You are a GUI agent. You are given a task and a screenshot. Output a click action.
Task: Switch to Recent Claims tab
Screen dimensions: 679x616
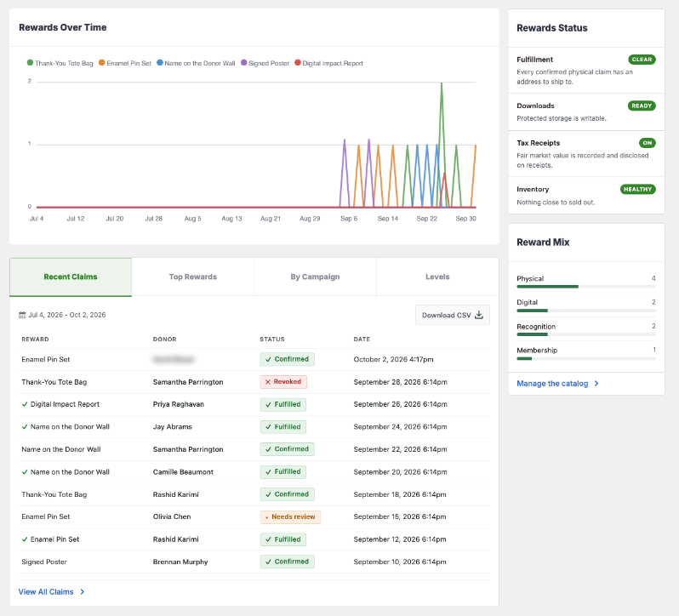pos(71,277)
